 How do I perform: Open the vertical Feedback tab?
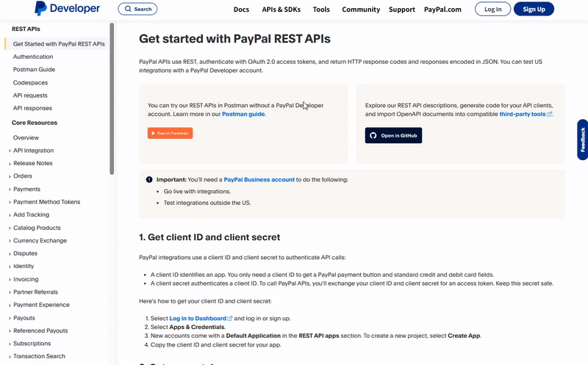(582, 140)
